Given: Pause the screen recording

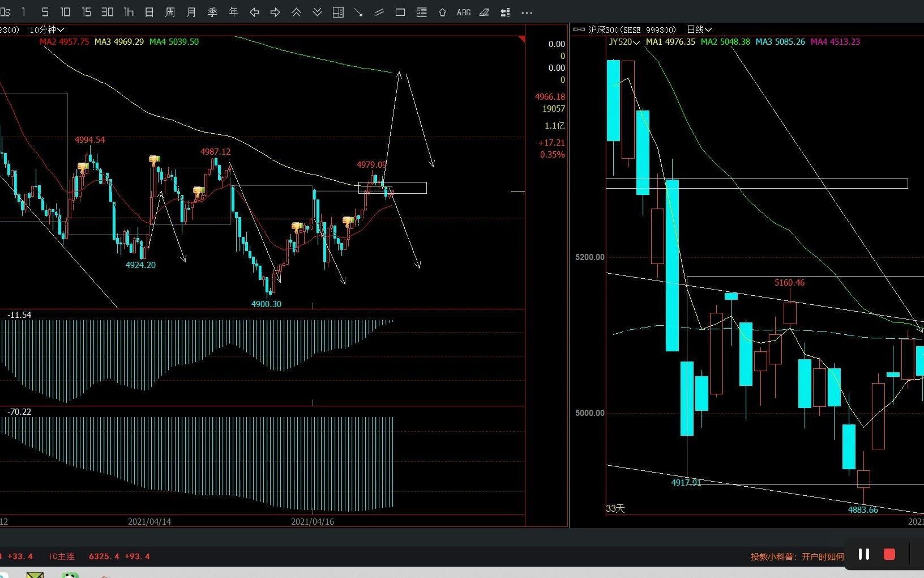Looking at the screenshot, I should (x=864, y=554).
